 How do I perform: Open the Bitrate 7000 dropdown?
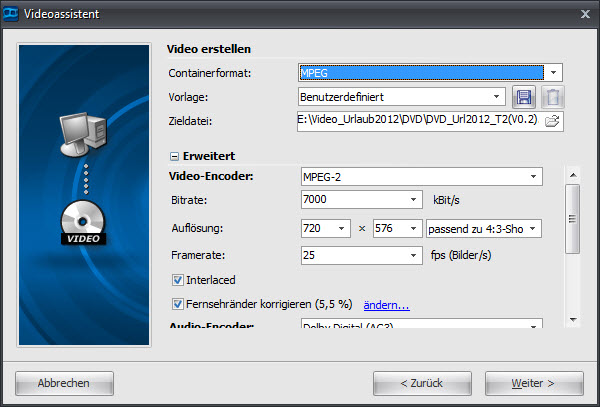(x=414, y=201)
